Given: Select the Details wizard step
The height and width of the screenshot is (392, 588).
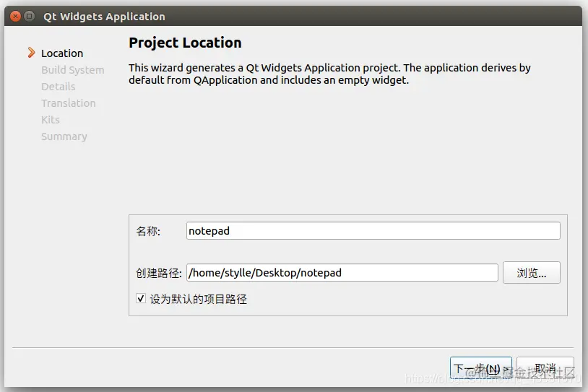Looking at the screenshot, I should [x=58, y=87].
